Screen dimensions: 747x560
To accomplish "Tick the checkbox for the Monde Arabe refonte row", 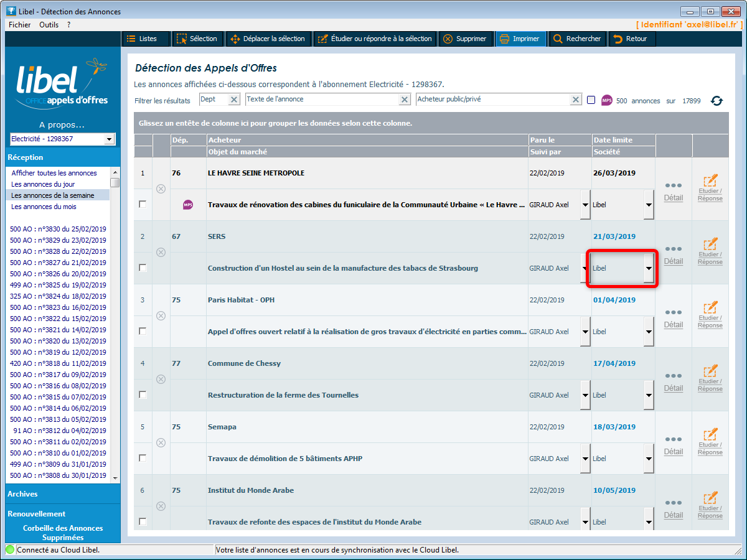I will point(143,521).
